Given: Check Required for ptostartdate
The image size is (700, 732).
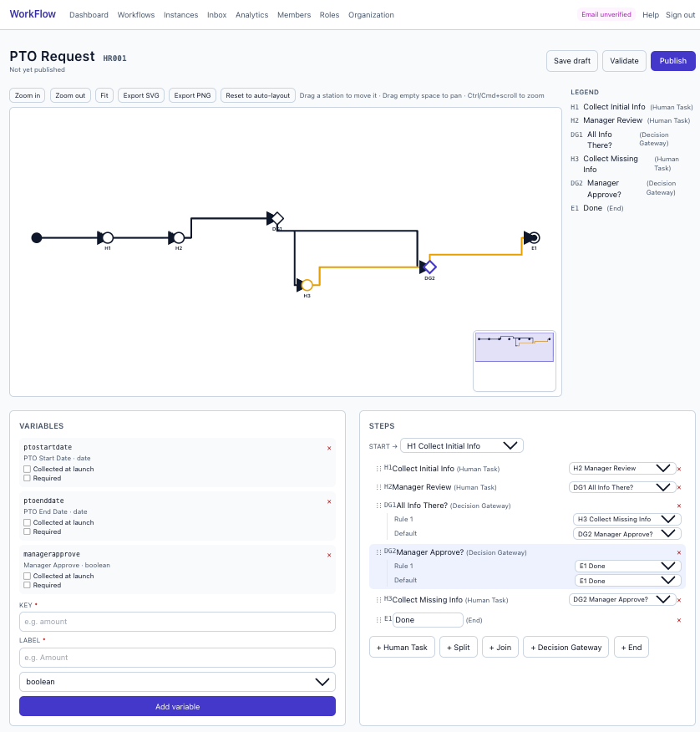Looking at the screenshot, I should coord(27,478).
